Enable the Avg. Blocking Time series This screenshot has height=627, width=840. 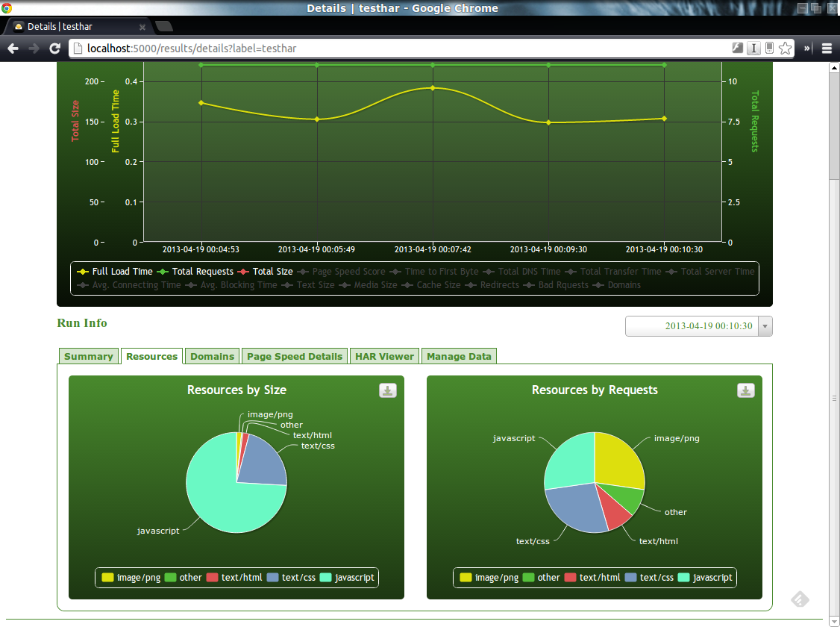[x=231, y=285]
